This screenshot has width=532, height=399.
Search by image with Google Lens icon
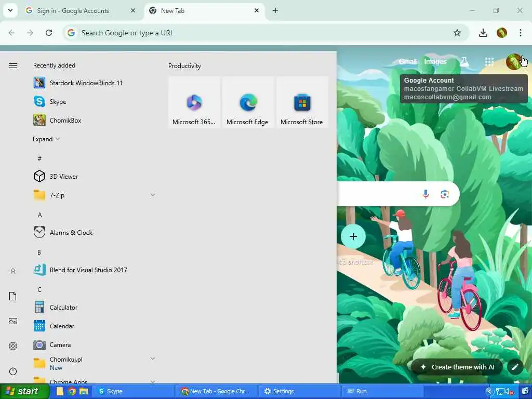pyautogui.click(x=445, y=194)
